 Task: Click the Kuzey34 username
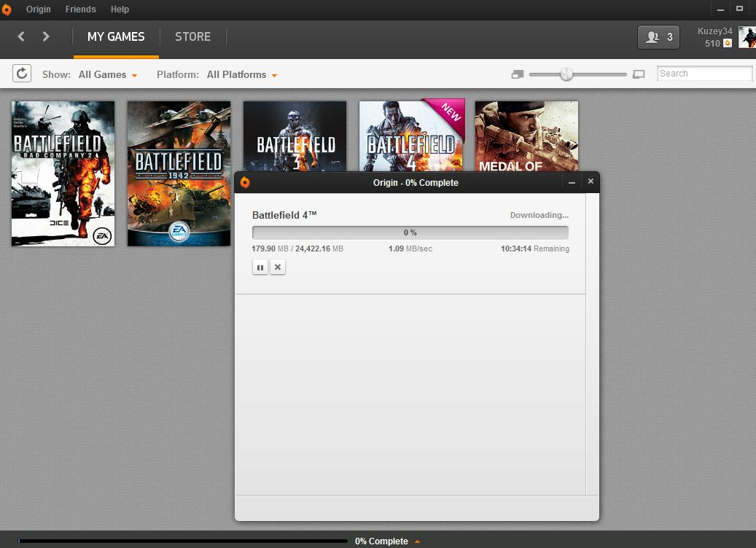[715, 31]
